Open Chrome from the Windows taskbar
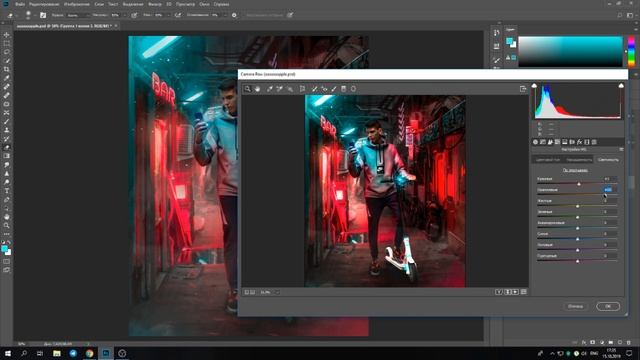The height and width of the screenshot is (360, 640). coord(89,353)
